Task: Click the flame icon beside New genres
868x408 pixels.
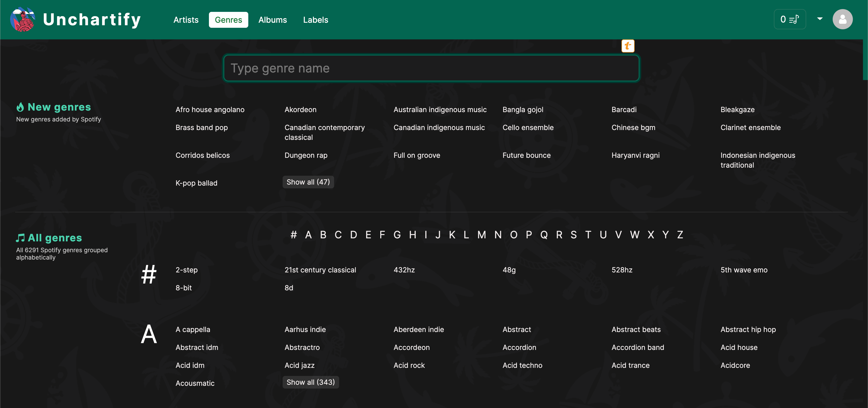Action: coord(20,107)
